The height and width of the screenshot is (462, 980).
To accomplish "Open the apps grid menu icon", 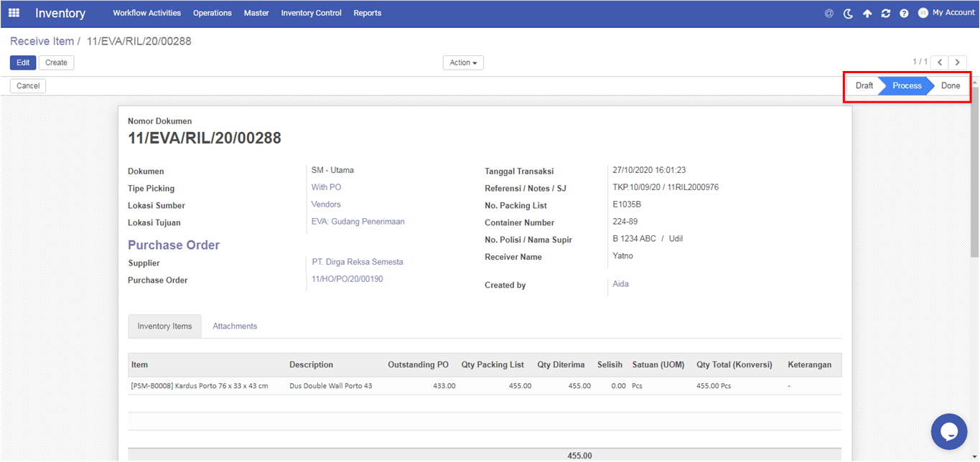I will click(x=14, y=13).
